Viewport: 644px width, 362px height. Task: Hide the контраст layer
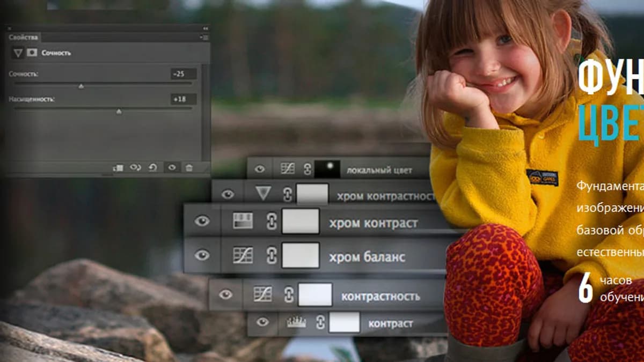click(262, 322)
